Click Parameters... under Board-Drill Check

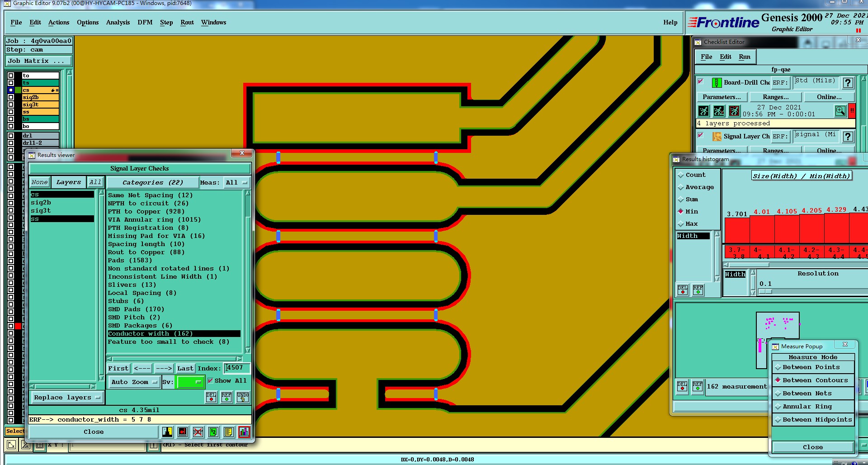click(722, 97)
